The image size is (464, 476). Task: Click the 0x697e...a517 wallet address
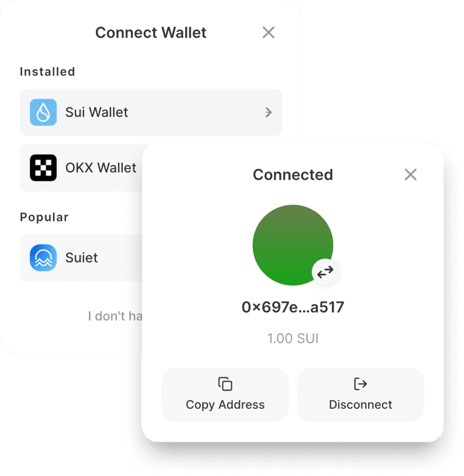click(x=293, y=307)
